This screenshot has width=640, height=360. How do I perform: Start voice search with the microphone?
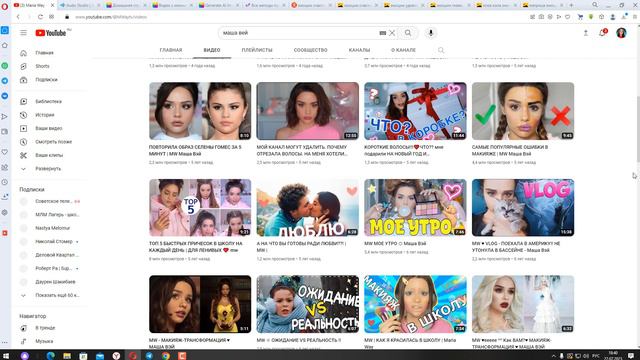[x=431, y=33]
